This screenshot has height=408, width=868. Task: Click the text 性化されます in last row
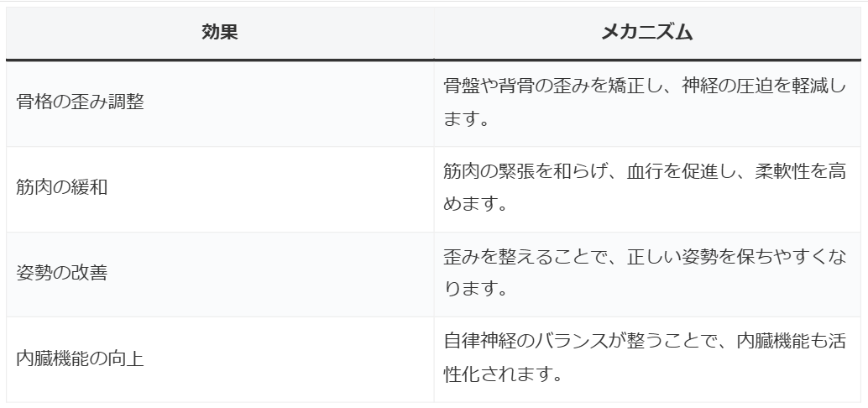pyautogui.click(x=498, y=374)
